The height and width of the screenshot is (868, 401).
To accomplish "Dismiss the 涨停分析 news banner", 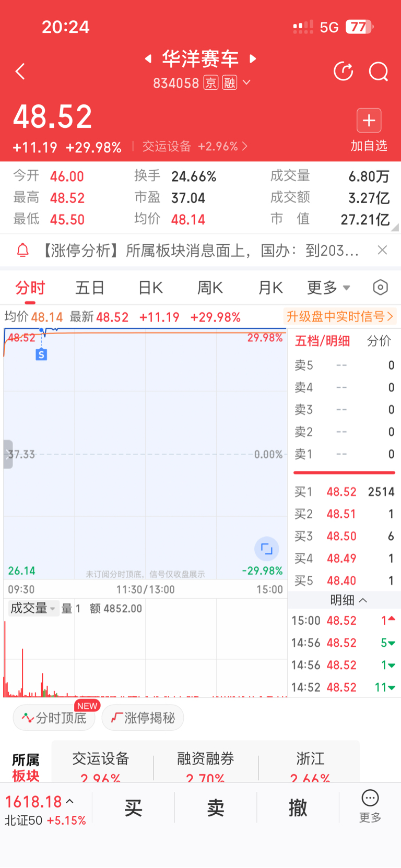I will (x=382, y=250).
